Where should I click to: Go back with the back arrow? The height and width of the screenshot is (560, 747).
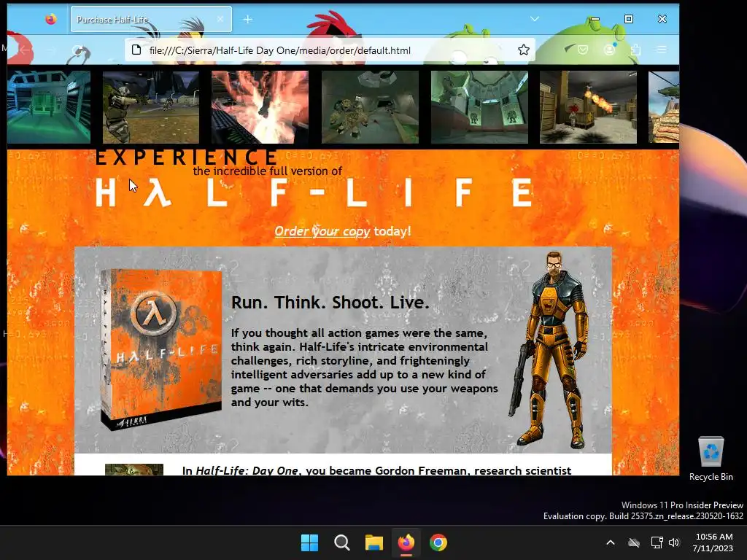[x=25, y=50]
